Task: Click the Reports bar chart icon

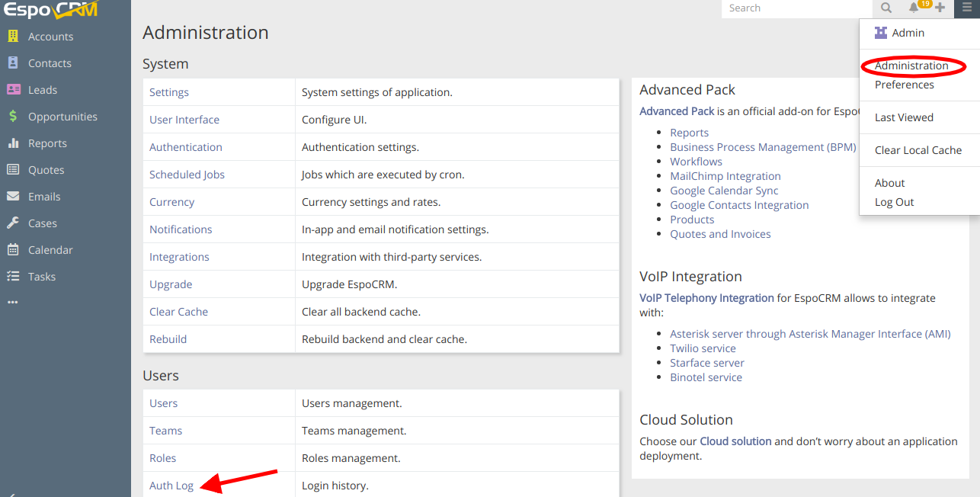Action: click(13, 143)
